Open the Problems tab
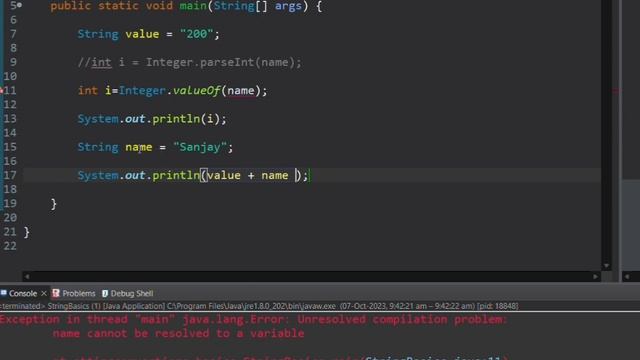This screenshot has width=640, height=360. click(x=79, y=293)
